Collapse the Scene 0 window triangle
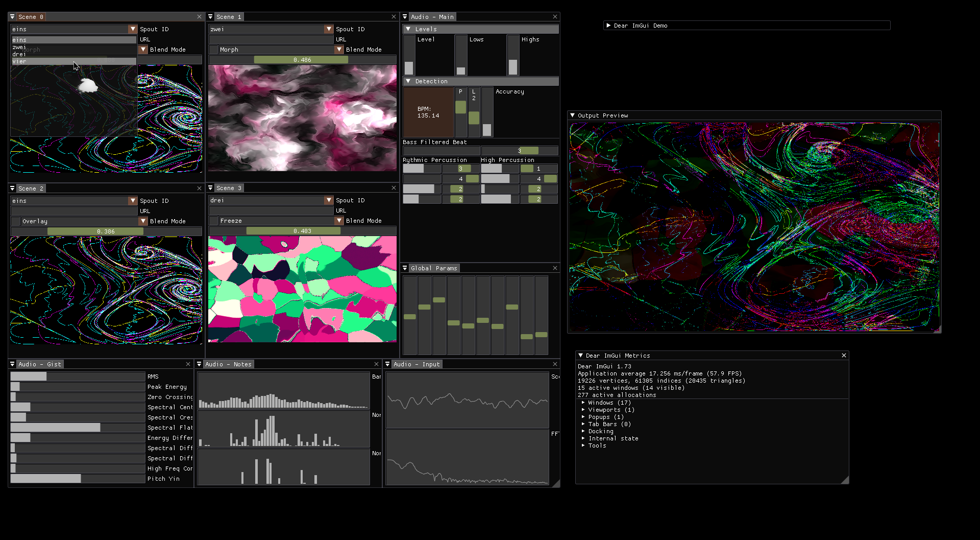This screenshot has height=540, width=980. click(12, 17)
